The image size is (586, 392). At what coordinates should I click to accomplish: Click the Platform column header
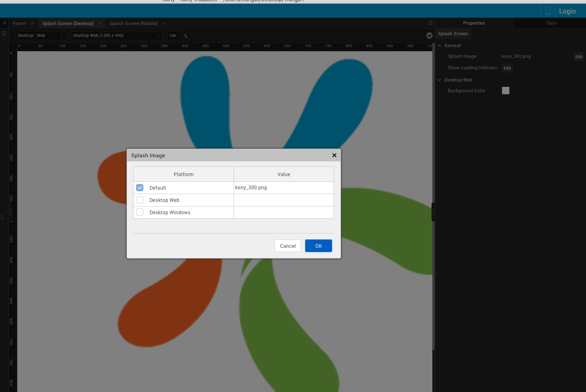click(184, 174)
